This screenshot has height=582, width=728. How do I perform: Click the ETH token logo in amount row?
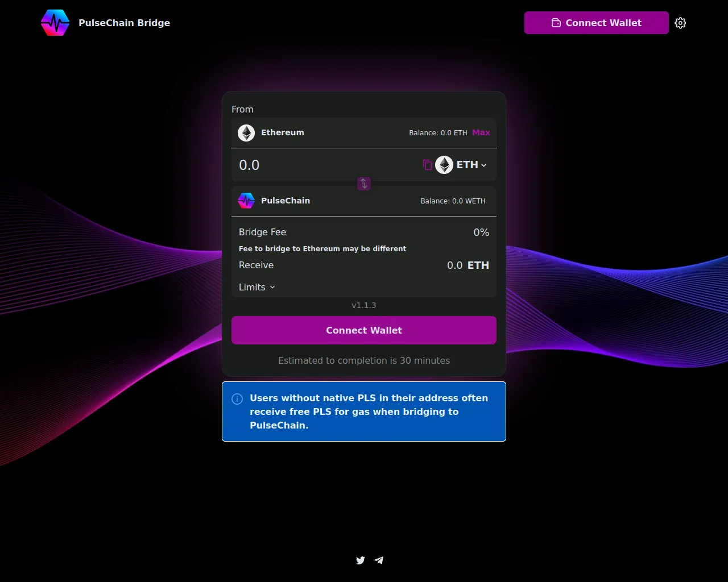coord(444,165)
